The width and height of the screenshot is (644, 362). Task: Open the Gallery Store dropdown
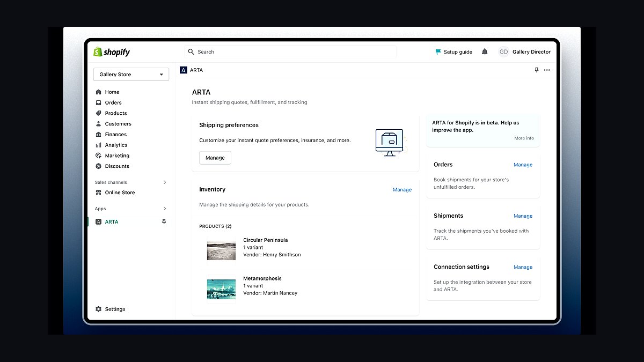point(131,75)
